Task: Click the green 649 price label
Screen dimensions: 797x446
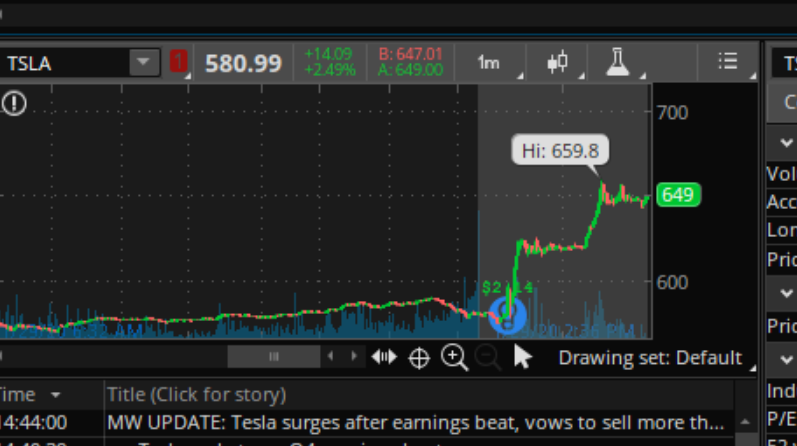Action: tap(678, 195)
